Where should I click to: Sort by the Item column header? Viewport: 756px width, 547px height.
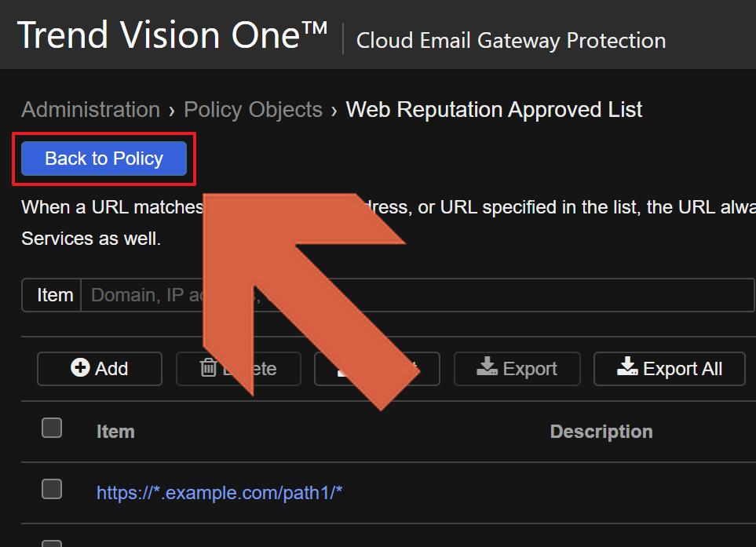[x=115, y=432]
